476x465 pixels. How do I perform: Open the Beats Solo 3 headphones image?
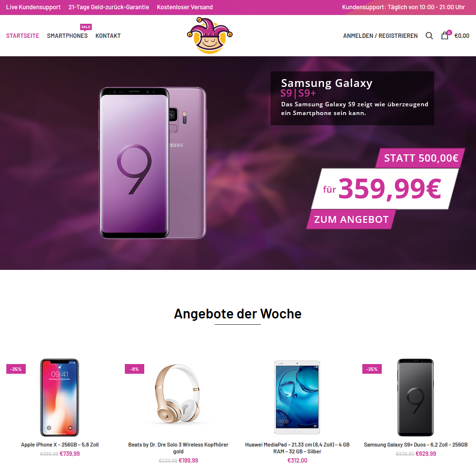(x=178, y=394)
